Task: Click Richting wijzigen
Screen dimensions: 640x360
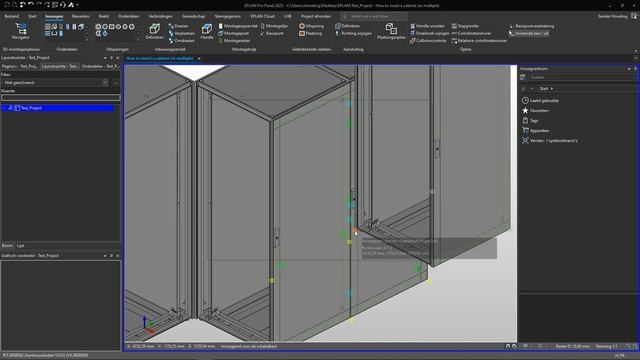Action: [x=353, y=33]
